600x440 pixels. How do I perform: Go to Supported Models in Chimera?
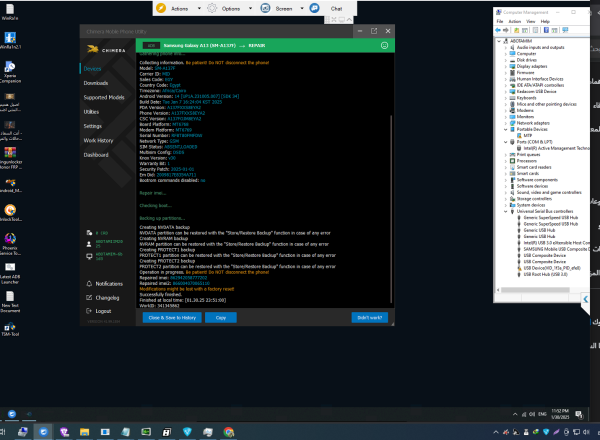point(104,98)
